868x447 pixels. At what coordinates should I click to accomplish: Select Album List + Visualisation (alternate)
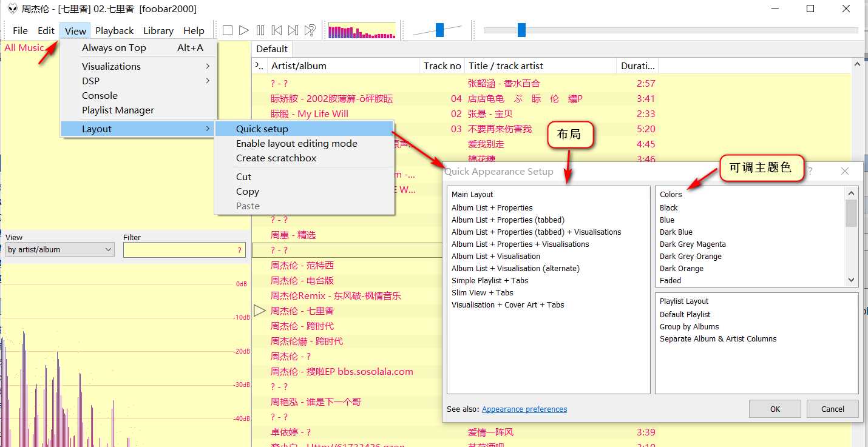(515, 268)
